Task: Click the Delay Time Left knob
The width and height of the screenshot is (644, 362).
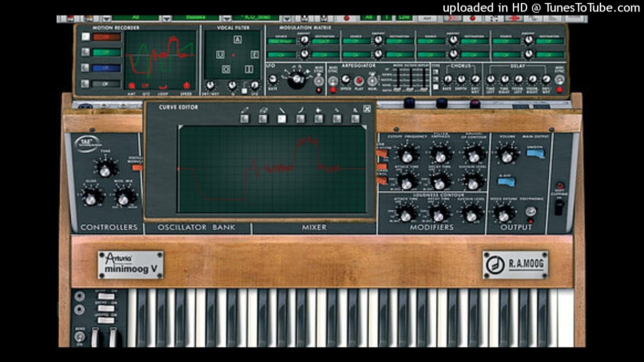Action: point(491,79)
